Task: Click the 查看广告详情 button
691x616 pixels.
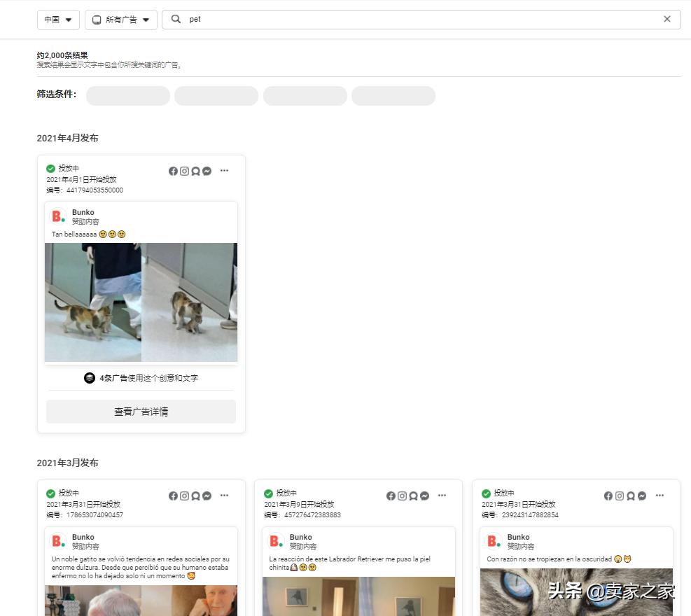Action: (x=141, y=412)
